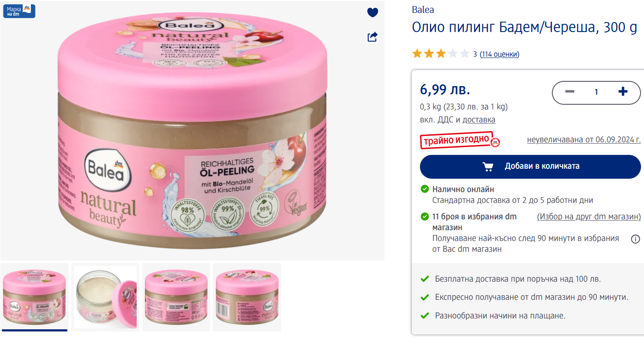The height and width of the screenshot is (344, 644).
Task: Click the star rating display
Action: pos(441,54)
